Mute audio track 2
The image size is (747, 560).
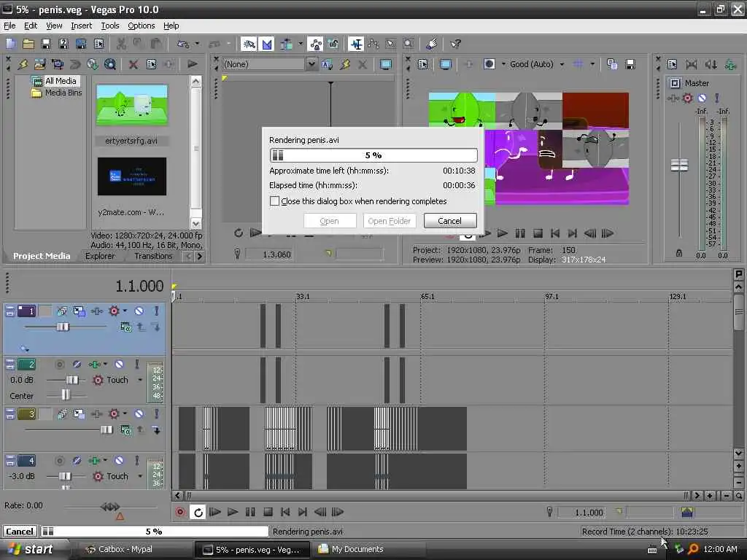pyautogui.click(x=119, y=365)
